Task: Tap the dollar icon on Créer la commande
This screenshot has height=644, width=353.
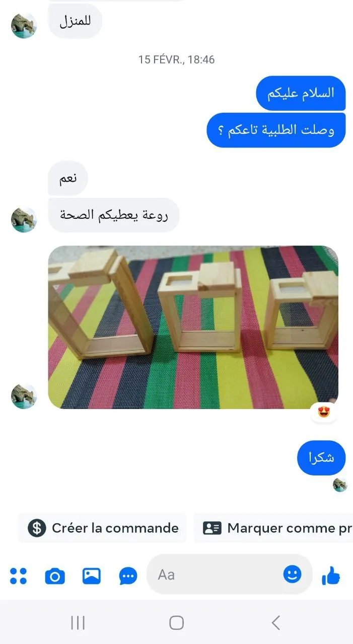Action: (37, 528)
